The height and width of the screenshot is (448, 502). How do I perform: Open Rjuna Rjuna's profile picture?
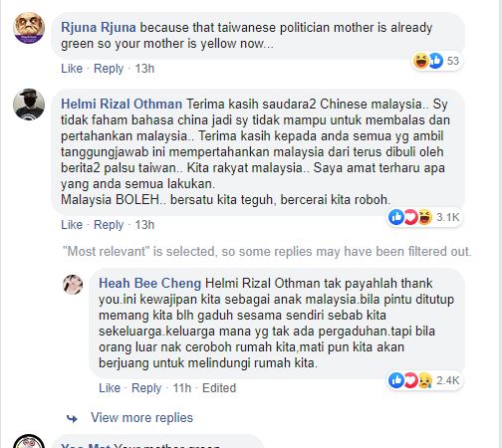click(29, 28)
